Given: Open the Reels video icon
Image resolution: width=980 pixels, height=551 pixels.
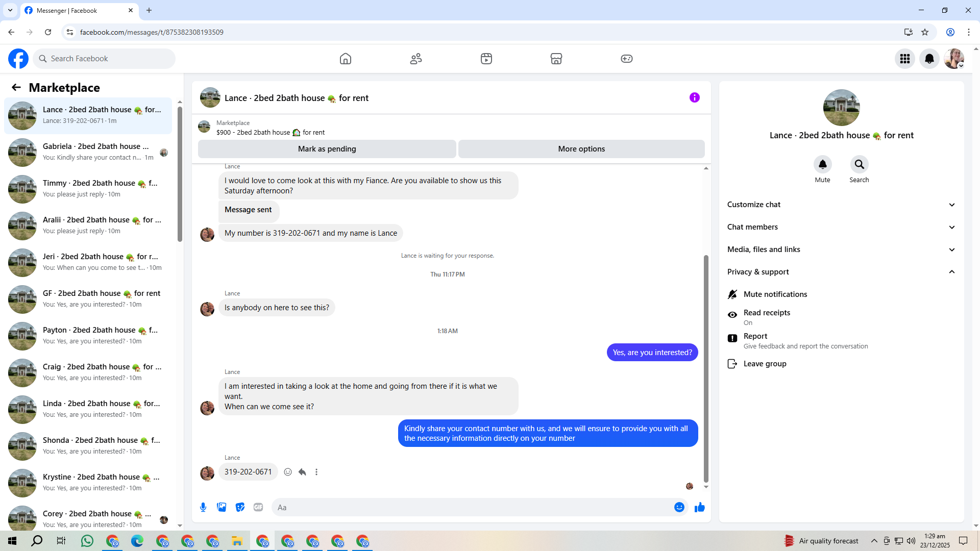Looking at the screenshot, I should pos(486,59).
